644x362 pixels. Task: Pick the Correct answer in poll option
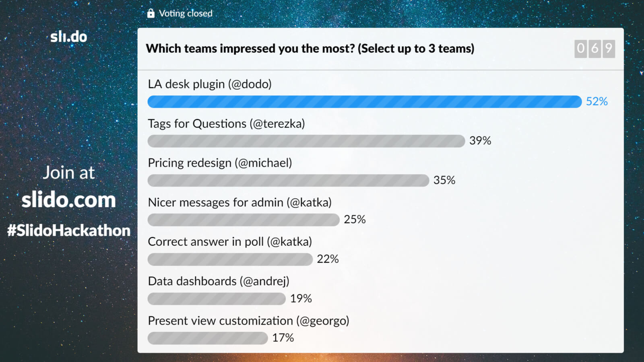click(x=230, y=242)
